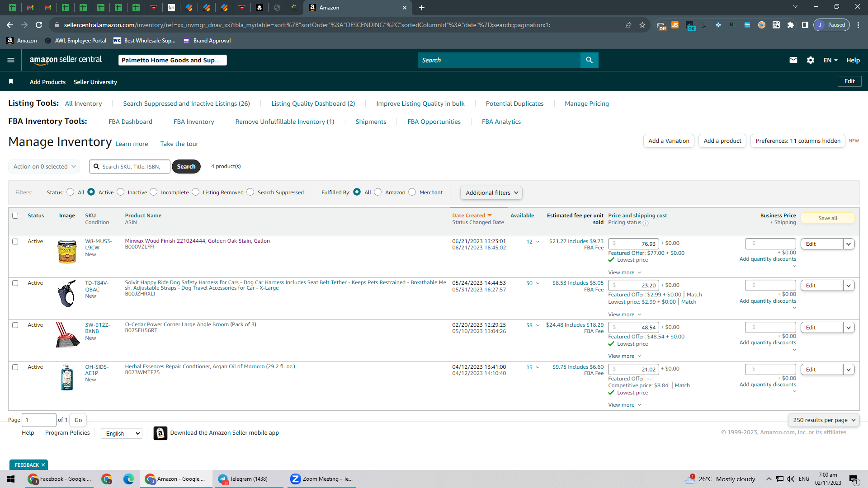Tick the select-all checkbox in table header
Screen dimensions: 868x488
15,216
